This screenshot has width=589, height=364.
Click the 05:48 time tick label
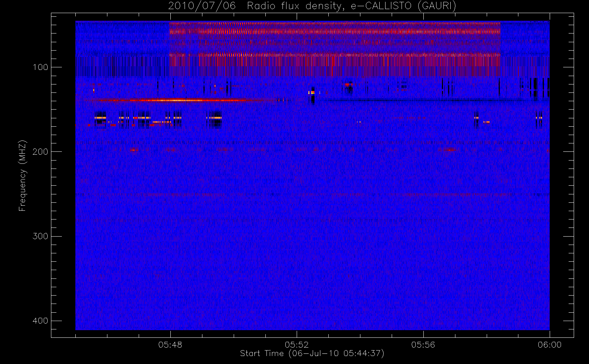(170, 345)
